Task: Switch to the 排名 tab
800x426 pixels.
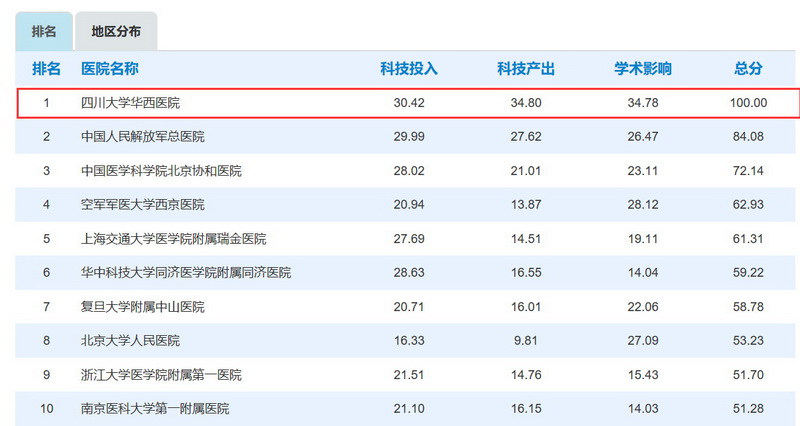Action: tap(44, 31)
